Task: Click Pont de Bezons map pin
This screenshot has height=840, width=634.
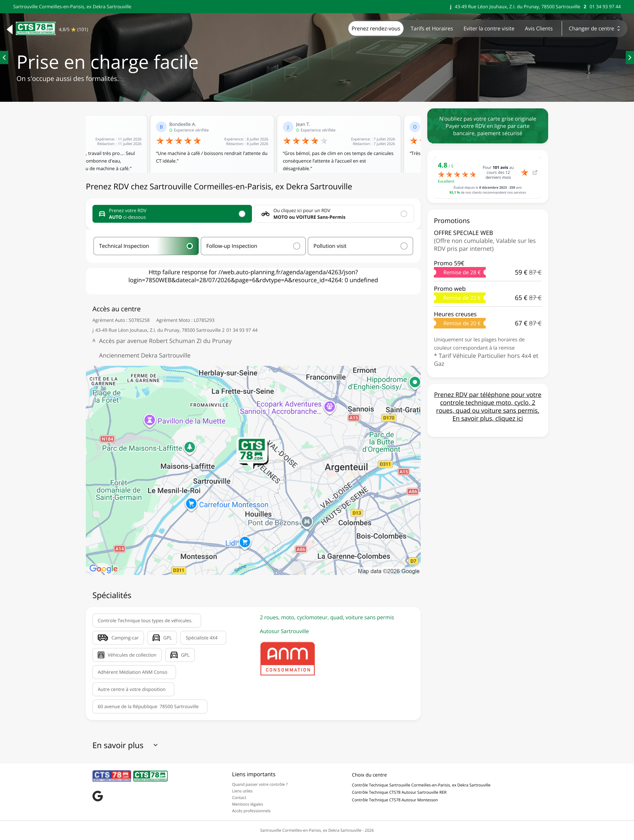Action: pos(307,522)
